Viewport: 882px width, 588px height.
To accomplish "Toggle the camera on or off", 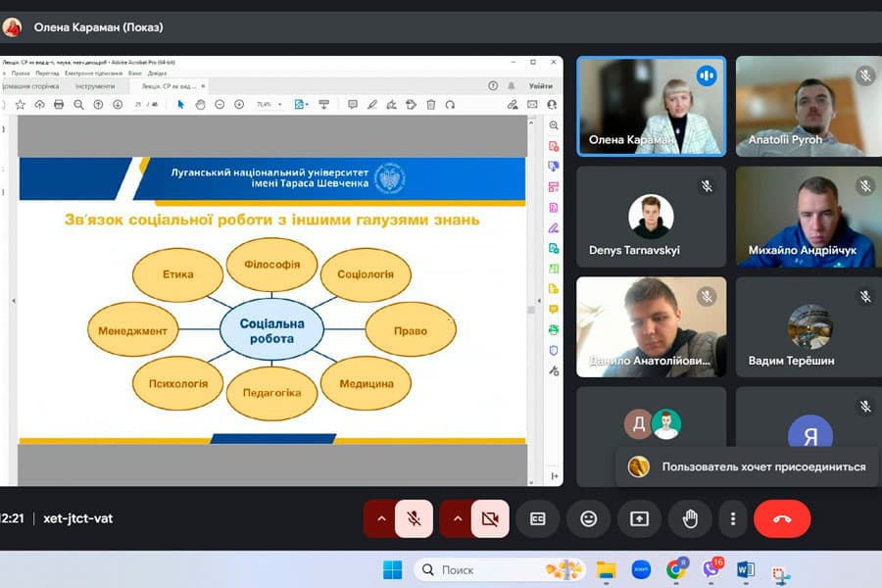I will coord(490,519).
